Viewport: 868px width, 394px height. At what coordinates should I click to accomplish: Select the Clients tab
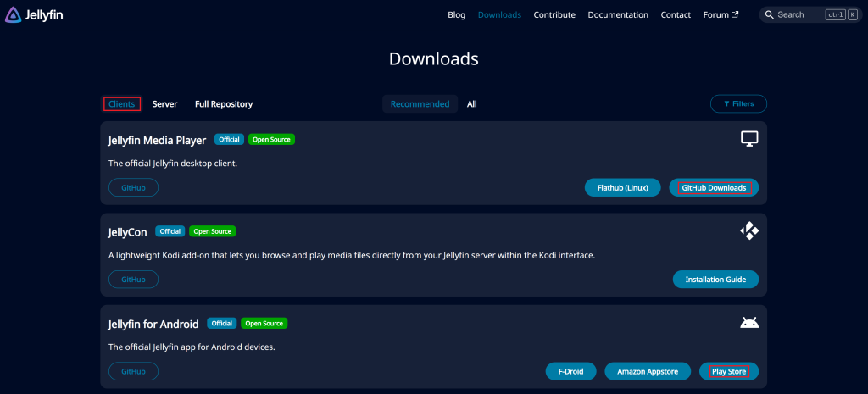click(x=122, y=104)
